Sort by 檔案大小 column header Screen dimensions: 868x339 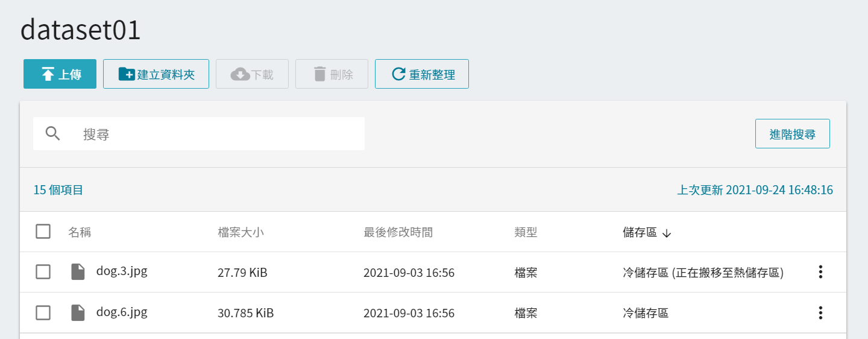point(241,232)
